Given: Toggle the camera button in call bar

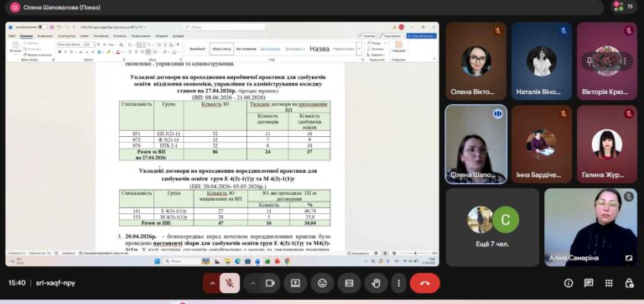Looking at the screenshot, I should 270,283.
